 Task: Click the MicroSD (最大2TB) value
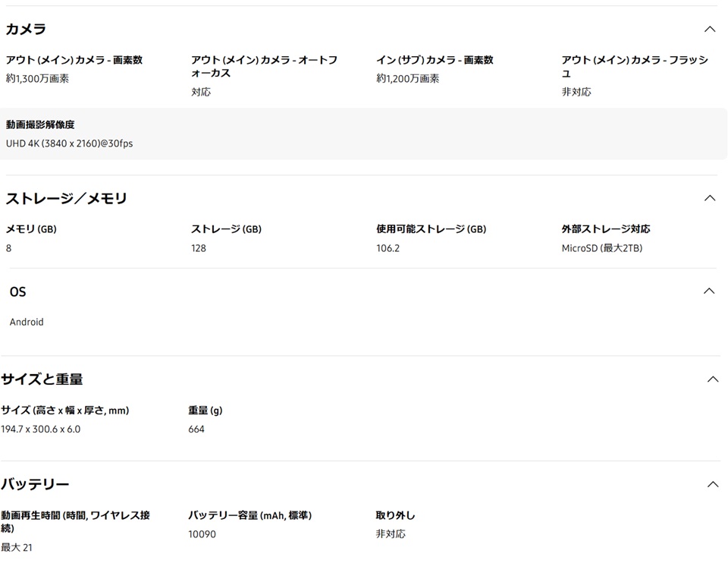click(601, 248)
